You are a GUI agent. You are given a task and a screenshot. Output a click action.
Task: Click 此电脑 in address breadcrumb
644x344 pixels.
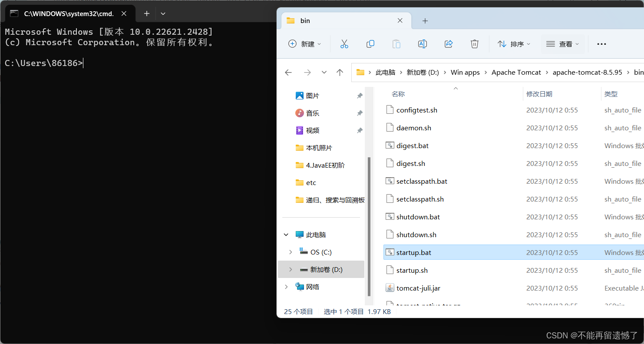(385, 73)
